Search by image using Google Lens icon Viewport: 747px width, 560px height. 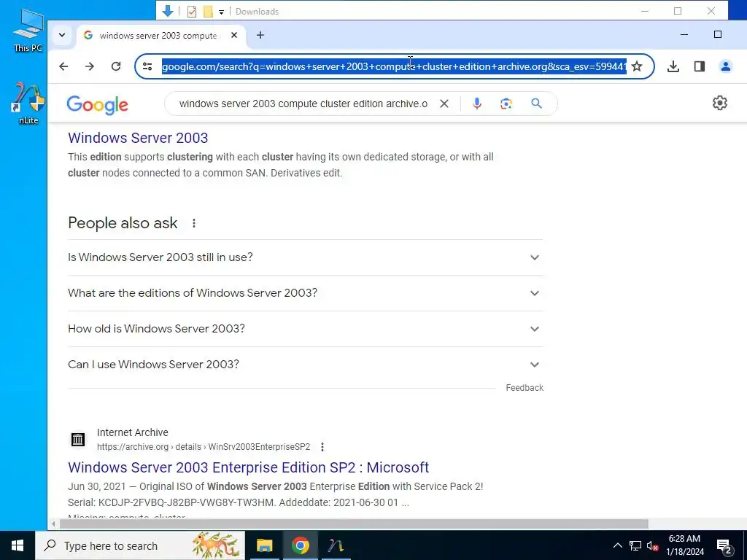[x=506, y=104]
